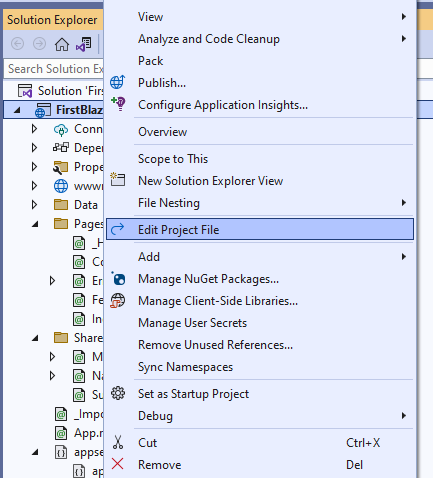The height and width of the screenshot is (478, 433).
Task: Click the Set as Startup Project gear icon
Action: [x=118, y=393]
